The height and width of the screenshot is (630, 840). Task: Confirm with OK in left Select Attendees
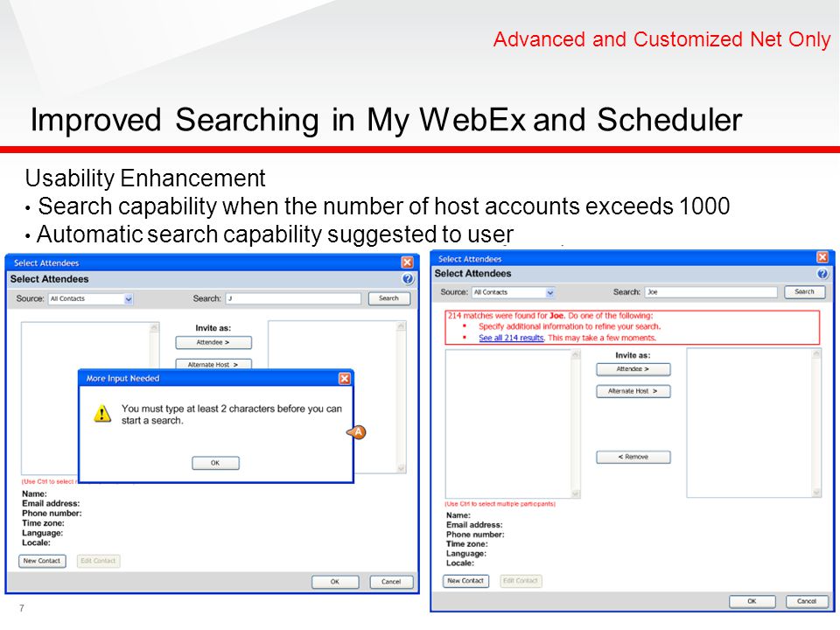coord(335,582)
